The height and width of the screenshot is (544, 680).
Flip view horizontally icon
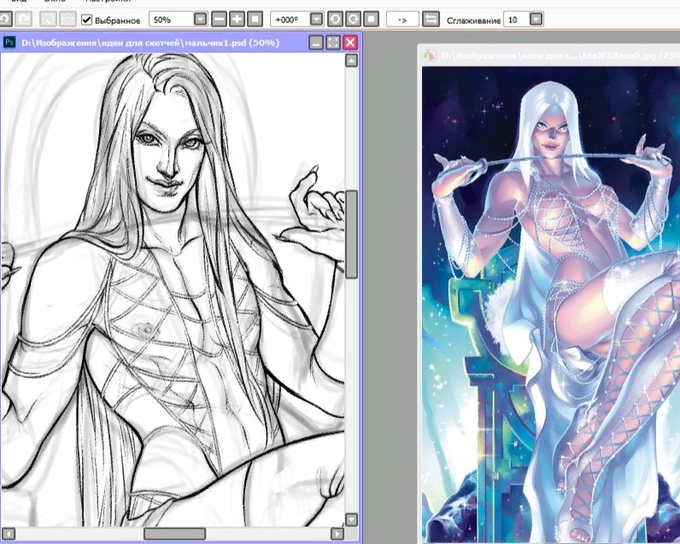tap(431, 20)
